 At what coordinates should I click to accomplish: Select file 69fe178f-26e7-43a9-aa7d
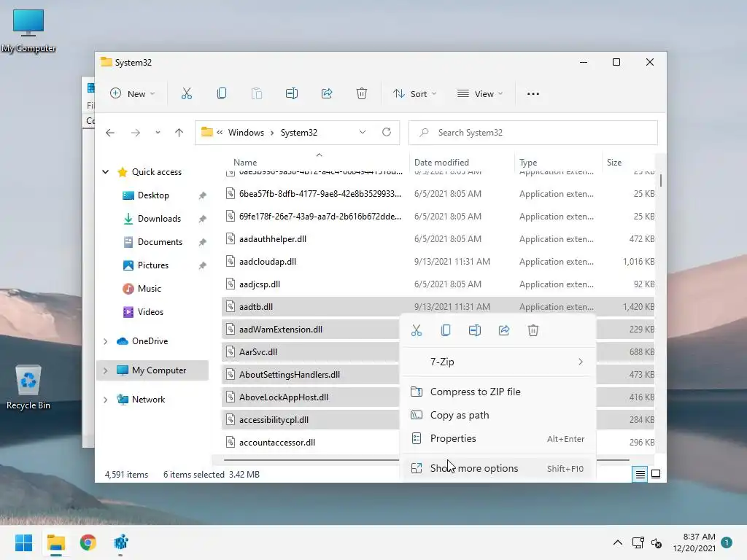[x=438, y=216]
